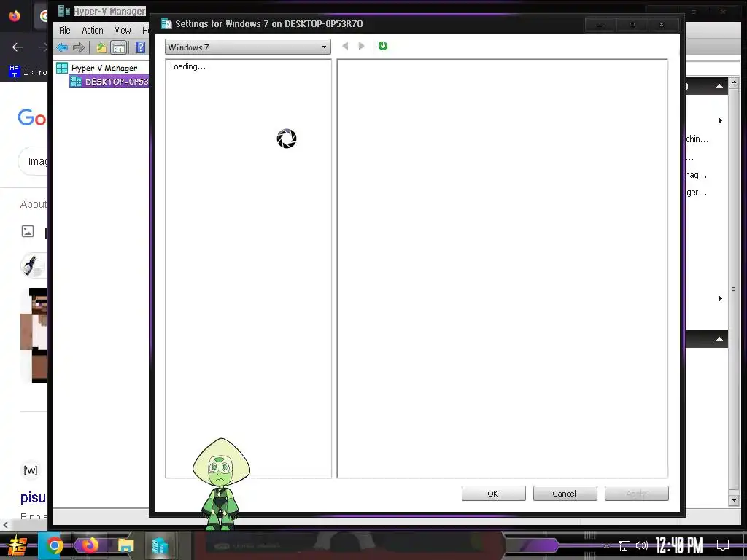The width and height of the screenshot is (747, 560).
Task: Minimize the Settings for Windows 7 dialog
Action: (x=600, y=24)
